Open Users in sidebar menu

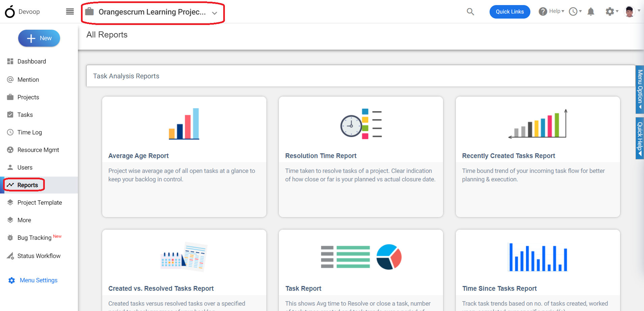[x=25, y=167]
